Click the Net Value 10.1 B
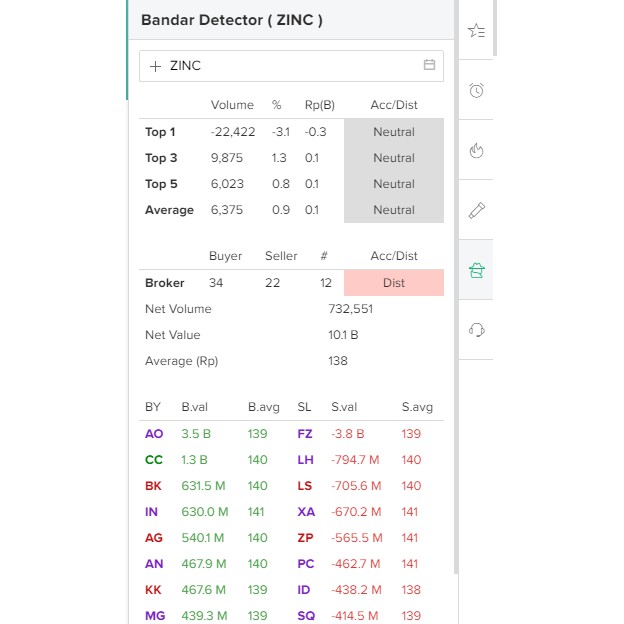Screen dimensions: 624x624 pos(343,335)
